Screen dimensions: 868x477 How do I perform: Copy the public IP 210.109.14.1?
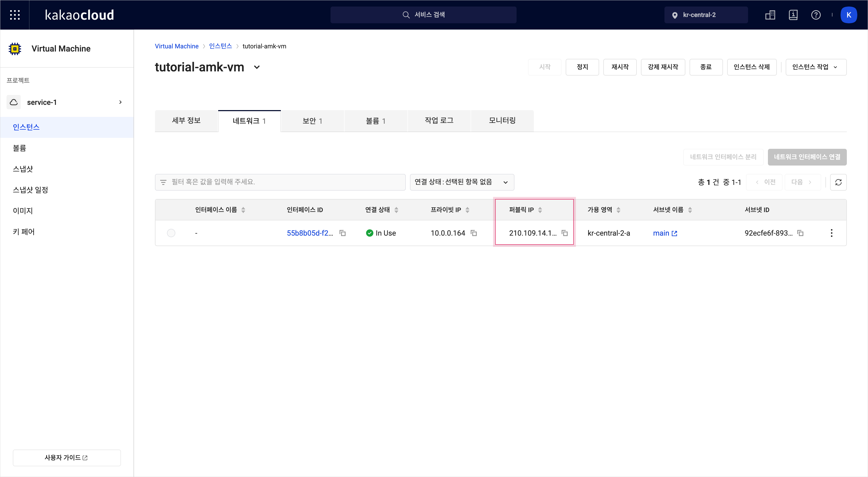point(564,233)
